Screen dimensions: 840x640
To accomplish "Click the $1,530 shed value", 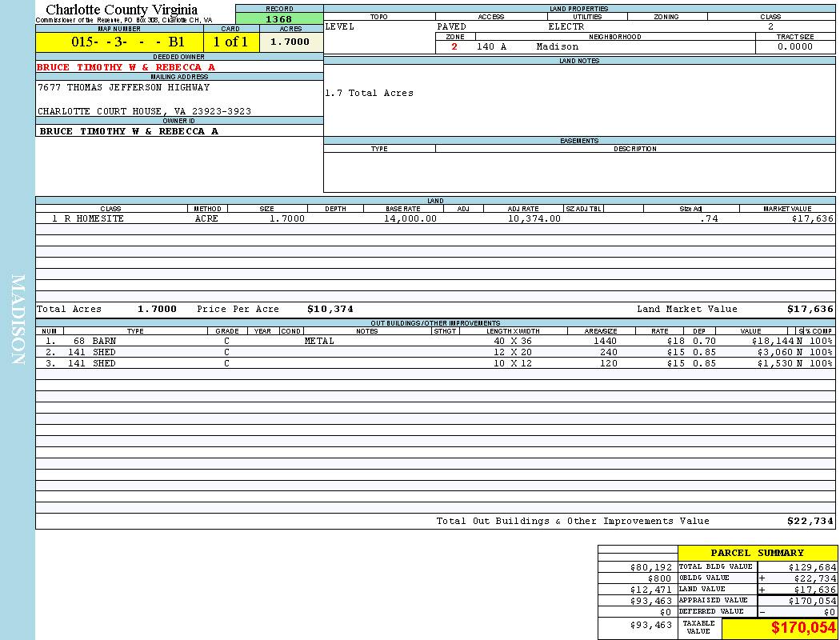I will point(774,363).
